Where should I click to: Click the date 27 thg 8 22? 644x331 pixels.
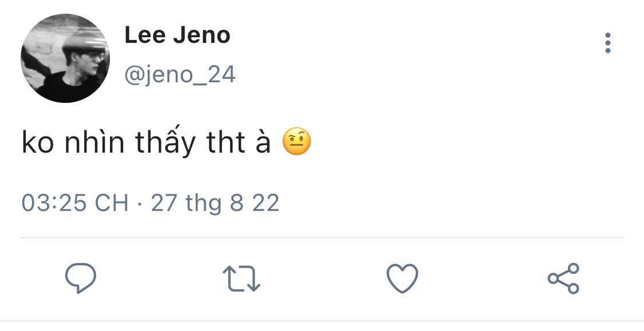click(215, 203)
